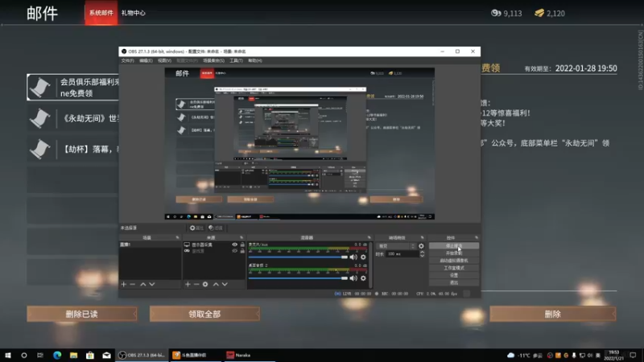Click 领取全部 button in game mail
This screenshot has width=644, height=362.
coord(204,314)
